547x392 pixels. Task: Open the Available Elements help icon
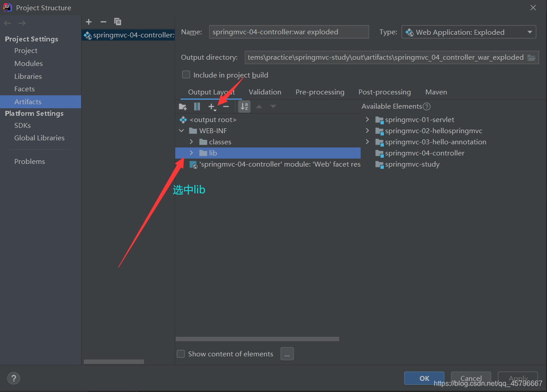(x=427, y=106)
